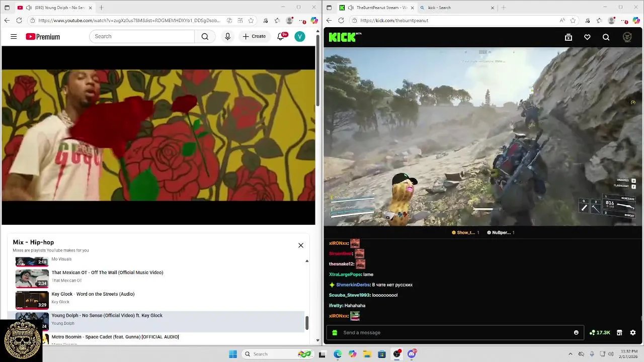Open tab actions menu in Kick window
Screen dimensions: 644x362
(x=329, y=8)
